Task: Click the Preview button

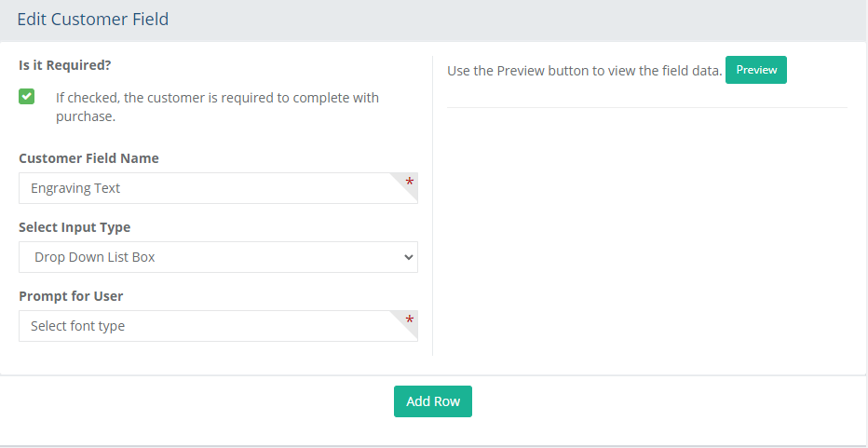Action: tap(755, 70)
